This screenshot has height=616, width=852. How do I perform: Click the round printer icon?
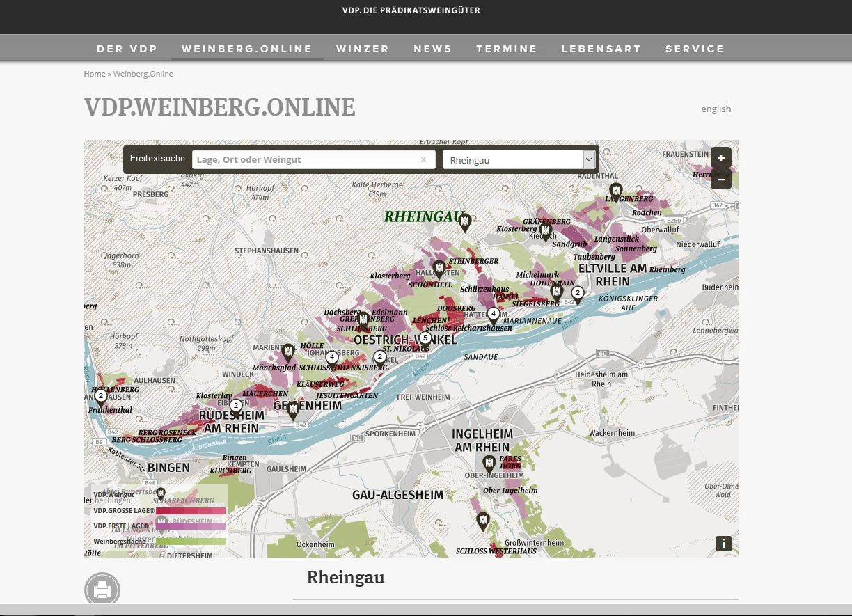[x=102, y=590]
